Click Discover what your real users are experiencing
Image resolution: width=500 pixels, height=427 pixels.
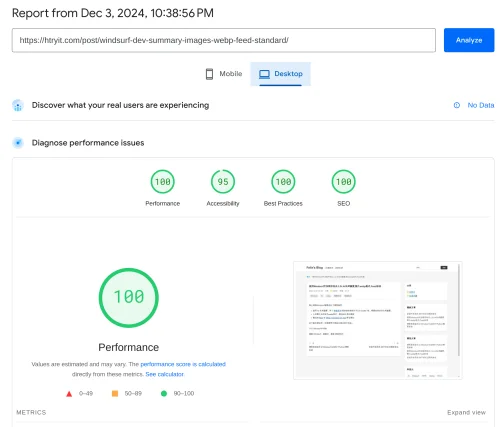(x=120, y=105)
